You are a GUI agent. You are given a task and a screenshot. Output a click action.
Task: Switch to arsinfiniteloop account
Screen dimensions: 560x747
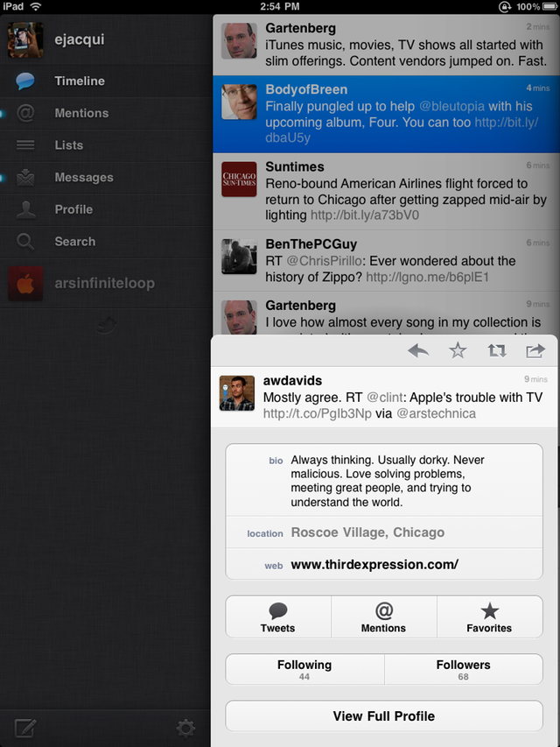click(x=104, y=284)
